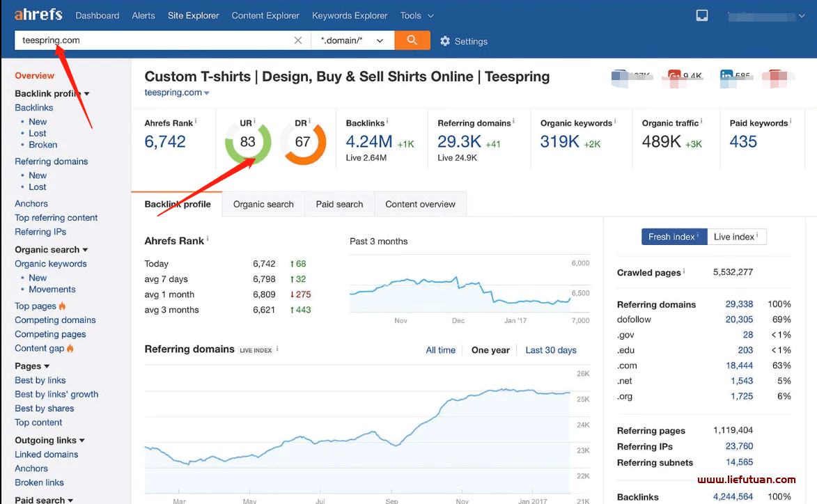Open Dashboard in top navigation
Viewport: 817px width, 504px height.
98,15
